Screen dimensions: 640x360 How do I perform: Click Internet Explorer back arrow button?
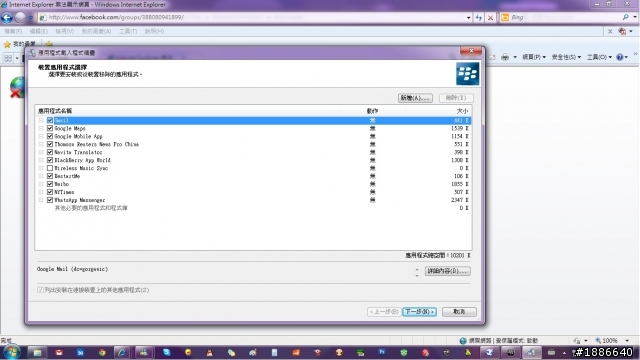pos(7,18)
